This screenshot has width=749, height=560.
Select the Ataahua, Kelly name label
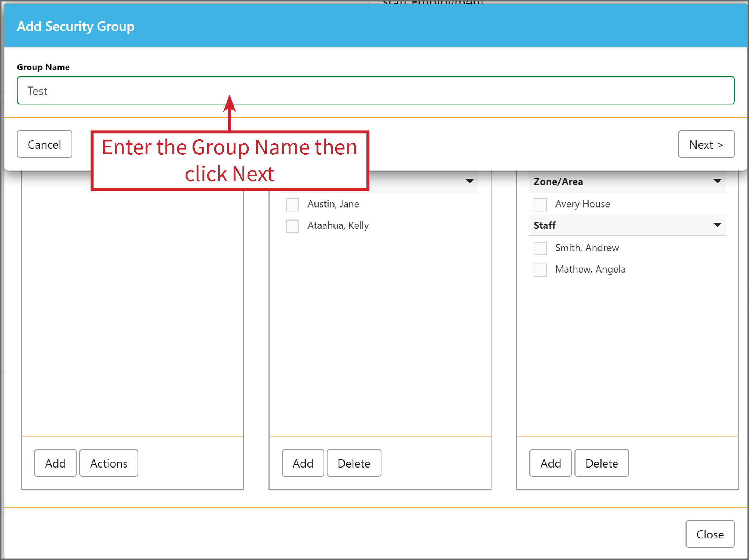[338, 226]
